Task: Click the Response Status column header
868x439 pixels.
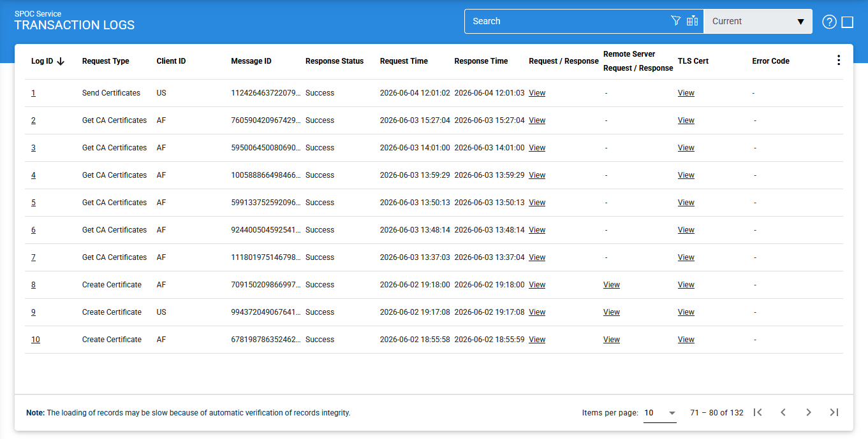Action: [x=334, y=61]
